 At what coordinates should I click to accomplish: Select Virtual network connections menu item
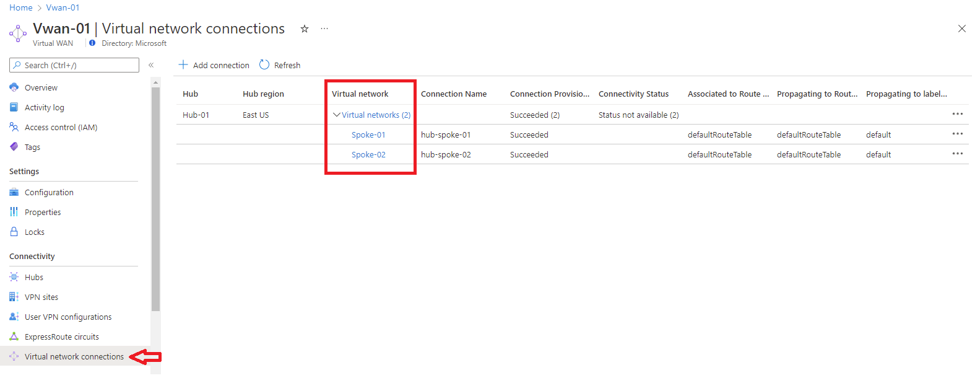tap(74, 357)
